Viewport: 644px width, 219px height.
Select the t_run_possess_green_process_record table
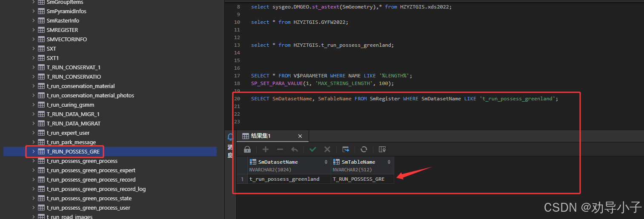tap(91, 179)
